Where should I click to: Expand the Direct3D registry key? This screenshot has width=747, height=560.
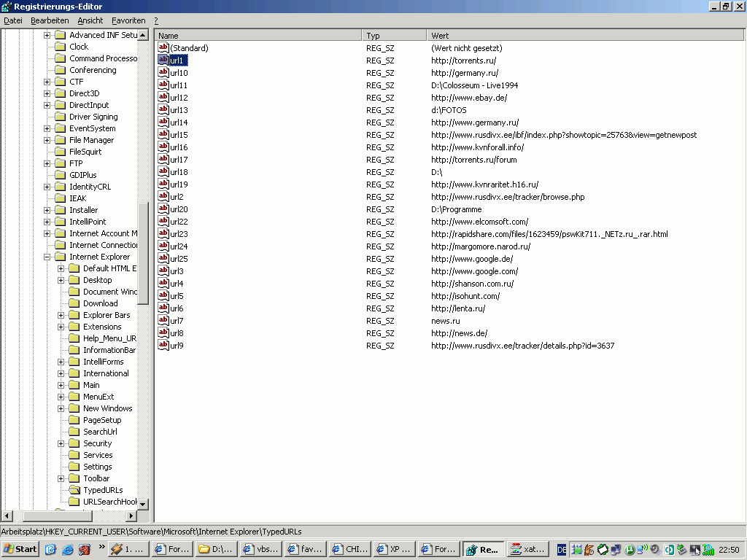[x=47, y=93]
